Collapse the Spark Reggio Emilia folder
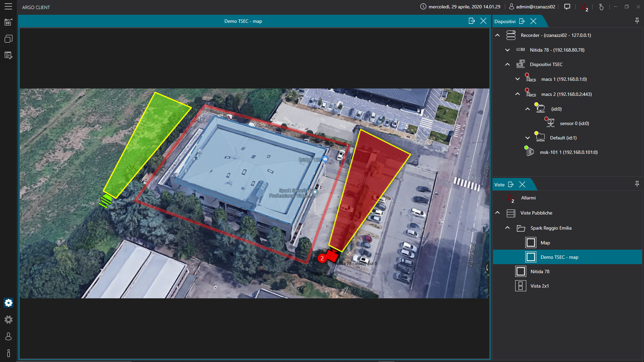This screenshot has height=362, width=644. point(507,228)
